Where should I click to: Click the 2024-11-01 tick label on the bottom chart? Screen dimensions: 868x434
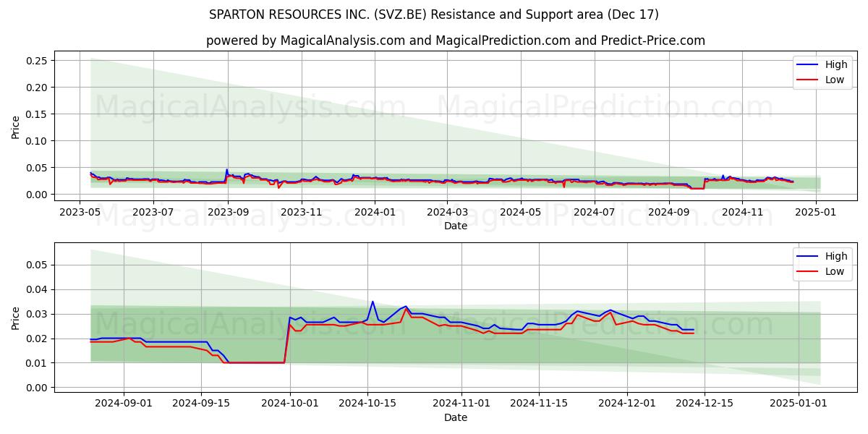(461, 404)
